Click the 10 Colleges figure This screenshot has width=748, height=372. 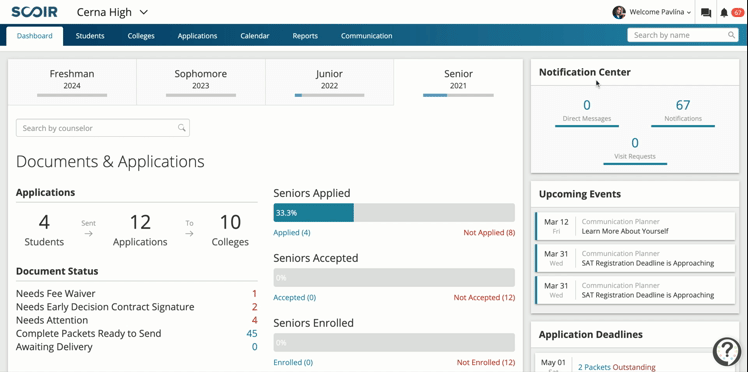point(230,231)
